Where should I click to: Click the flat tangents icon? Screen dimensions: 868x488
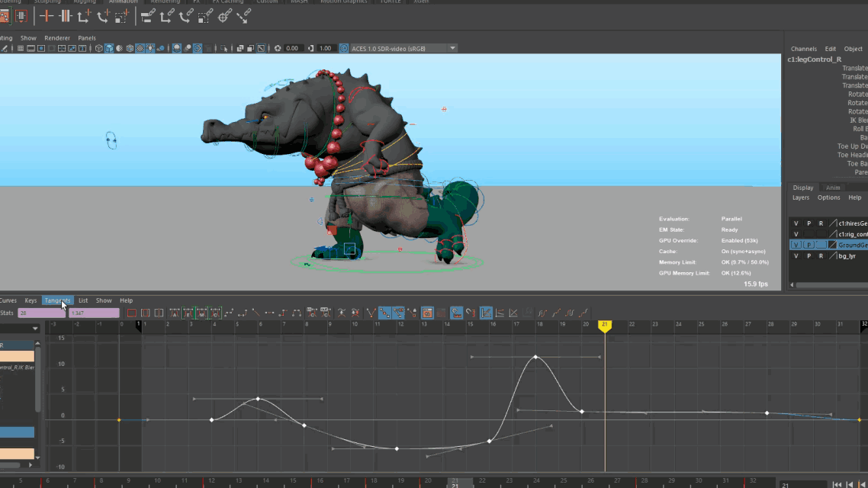(x=268, y=313)
